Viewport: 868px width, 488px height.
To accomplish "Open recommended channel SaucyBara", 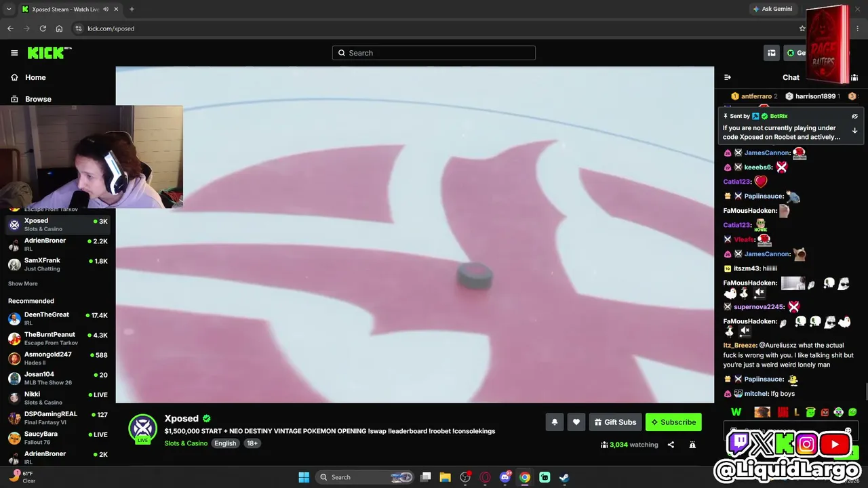I will tap(58, 437).
